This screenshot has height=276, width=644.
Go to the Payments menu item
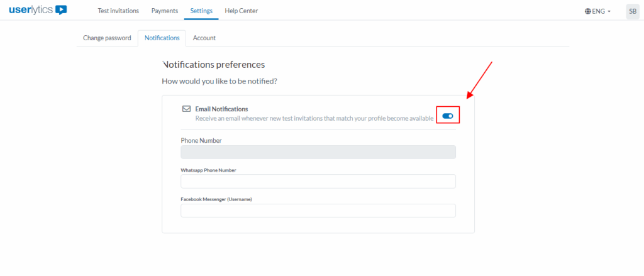165,11
